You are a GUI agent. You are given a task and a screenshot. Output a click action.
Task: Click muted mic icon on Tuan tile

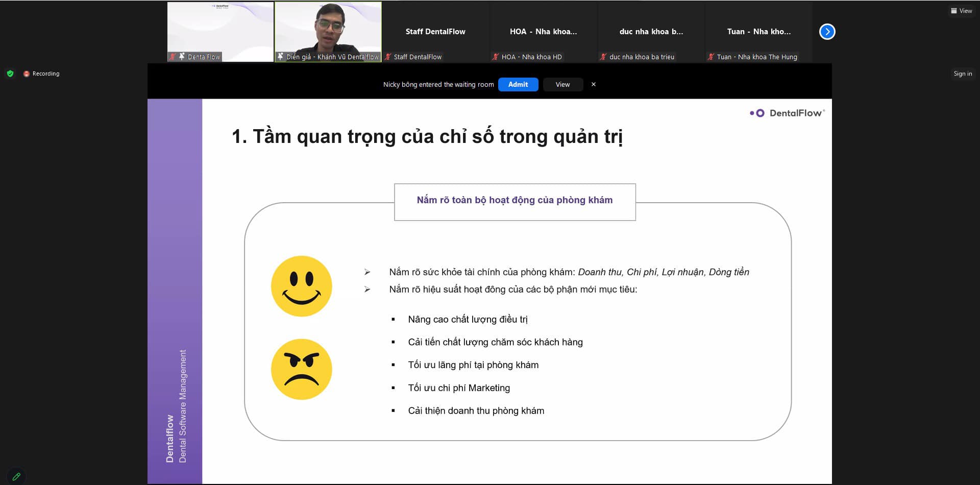point(710,57)
